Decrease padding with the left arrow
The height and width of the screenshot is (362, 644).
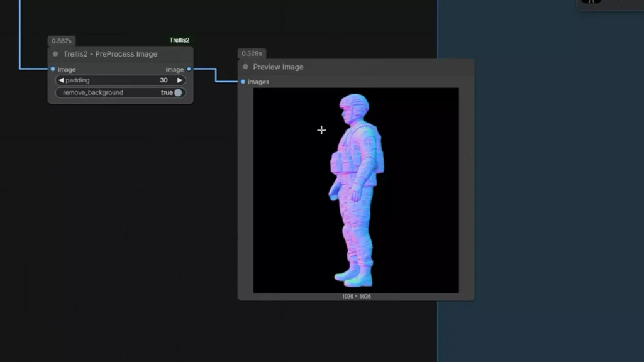point(61,80)
